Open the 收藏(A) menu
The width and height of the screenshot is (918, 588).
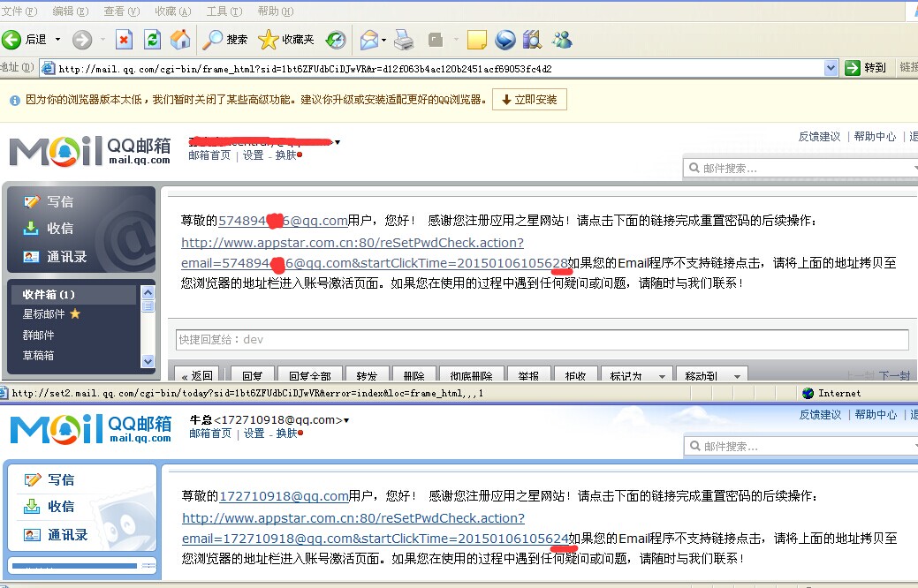pyautogui.click(x=172, y=11)
